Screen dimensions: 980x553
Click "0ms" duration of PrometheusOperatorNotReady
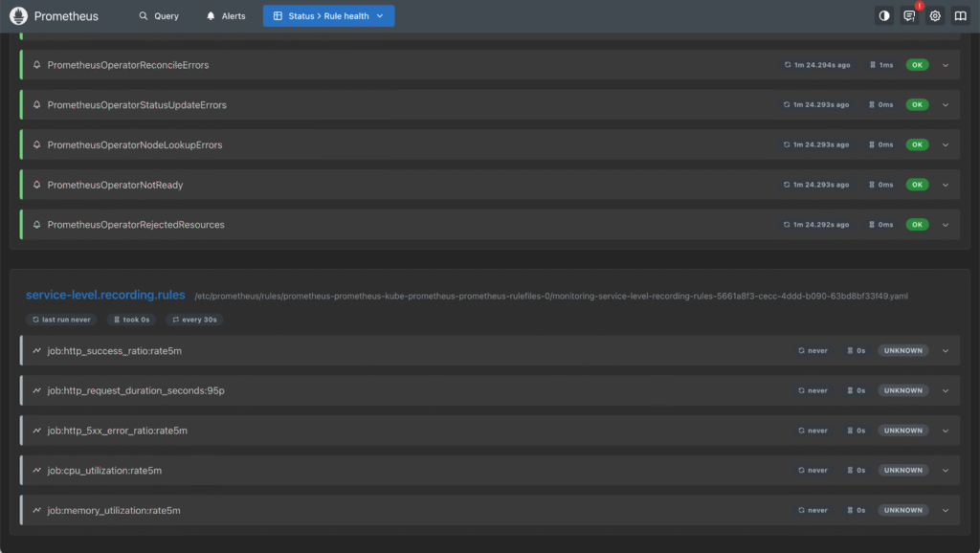coord(880,185)
